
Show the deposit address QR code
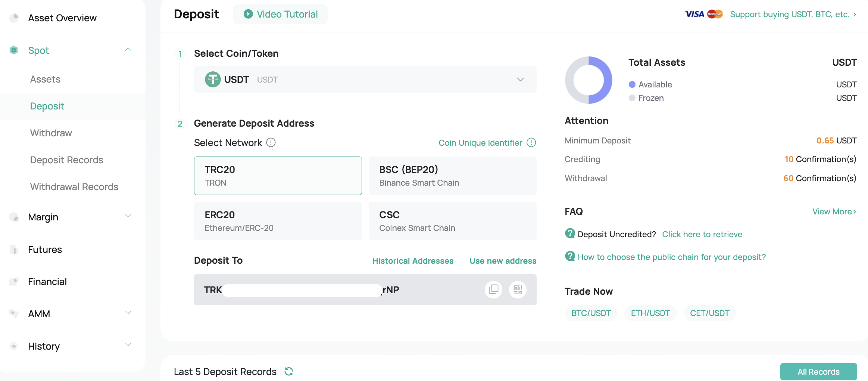[x=518, y=289]
